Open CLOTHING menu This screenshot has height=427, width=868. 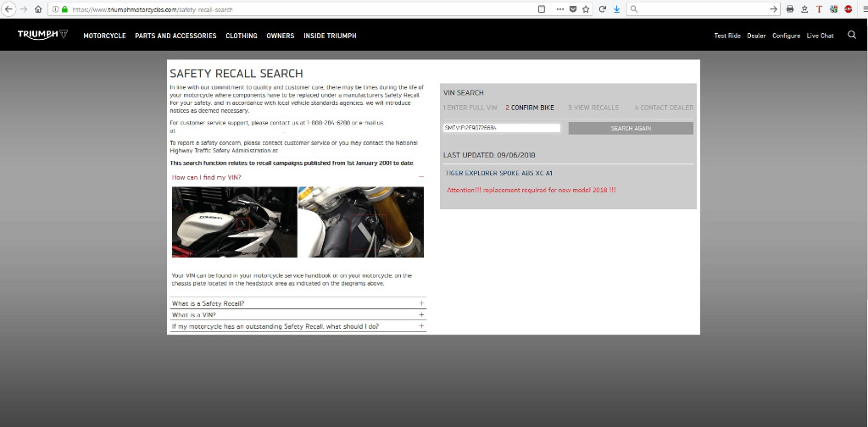tap(242, 36)
